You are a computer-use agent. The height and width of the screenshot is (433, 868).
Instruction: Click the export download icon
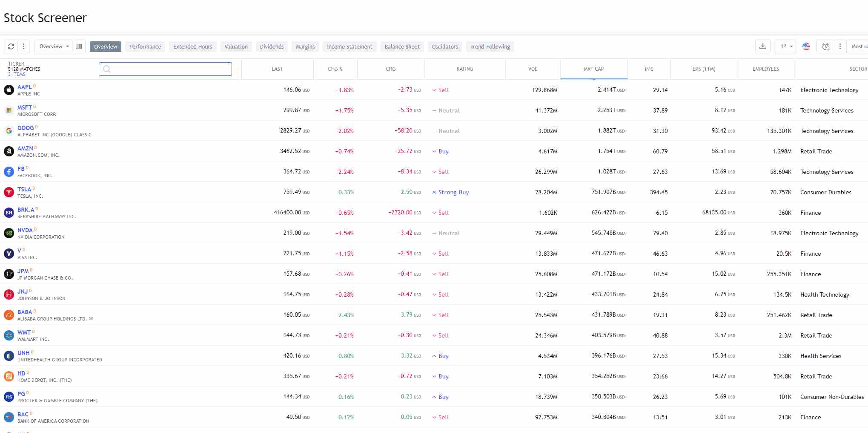(763, 46)
